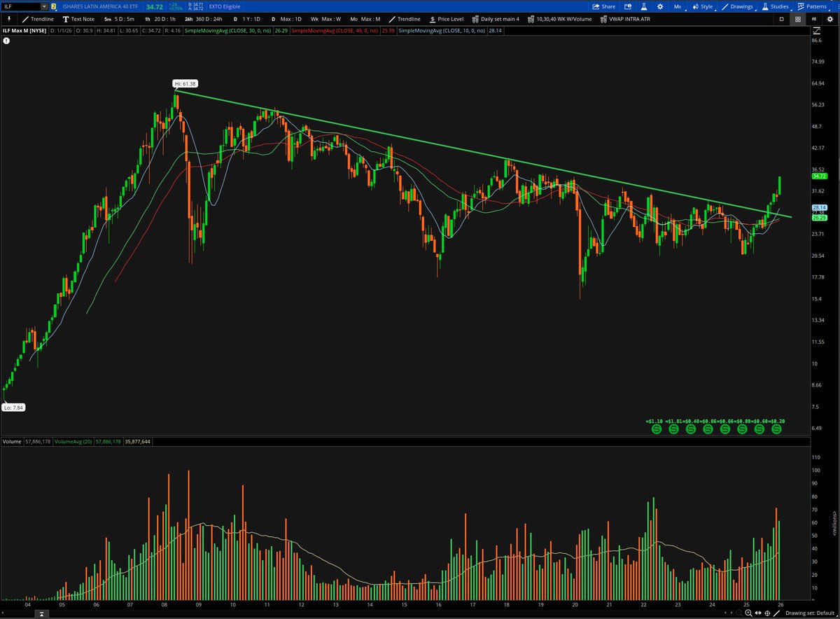This screenshot has height=619, width=840.
Task: Open the Drawings menu
Action: point(738,6)
